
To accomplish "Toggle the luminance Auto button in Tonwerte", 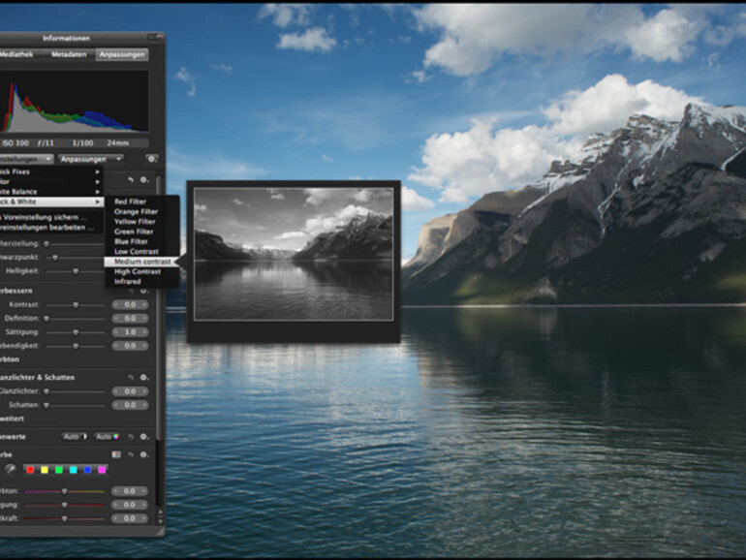I will coord(75,436).
